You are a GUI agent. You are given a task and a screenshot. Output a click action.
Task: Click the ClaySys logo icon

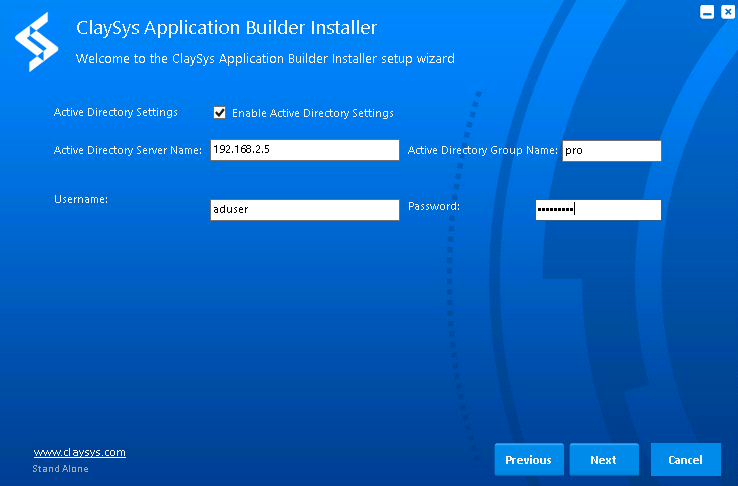pos(36,42)
